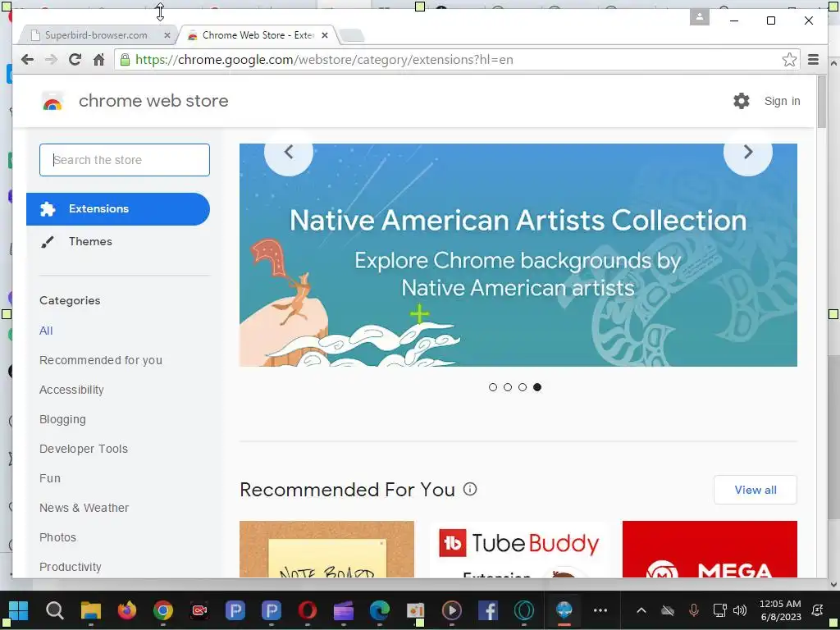Select the first carousel dot
Screen dimensions: 840x630
493,387
